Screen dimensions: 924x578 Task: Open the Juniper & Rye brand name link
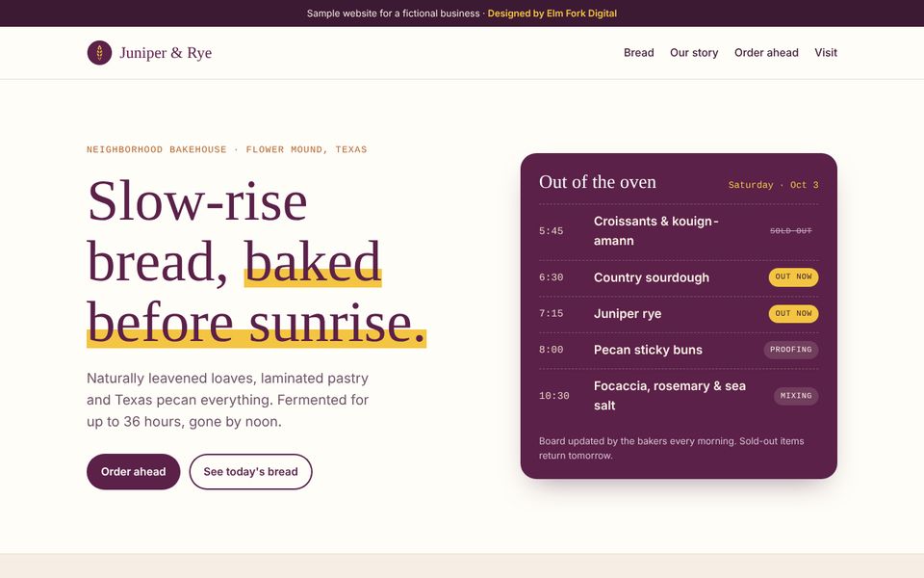click(x=166, y=52)
